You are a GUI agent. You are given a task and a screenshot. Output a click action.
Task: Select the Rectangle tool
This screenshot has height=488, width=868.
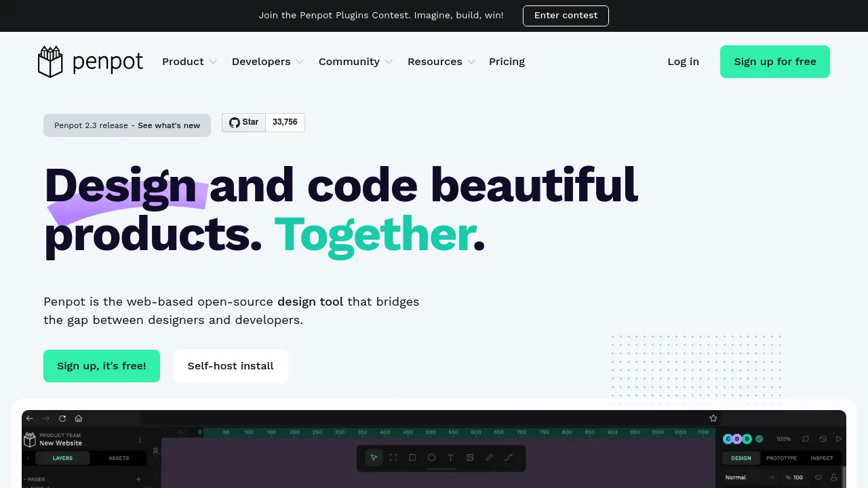412,457
